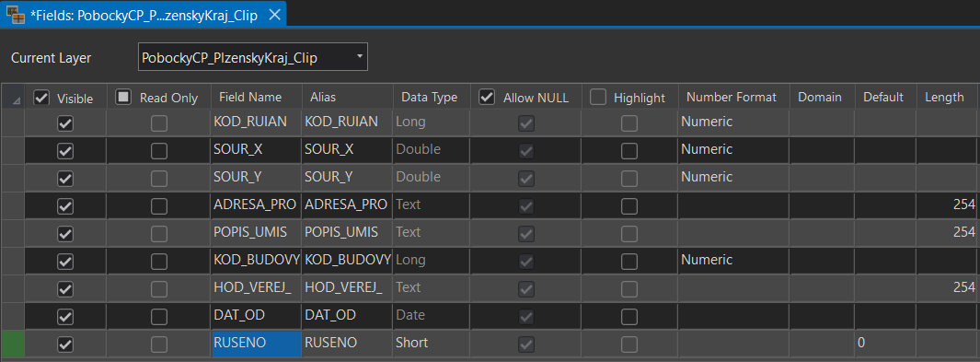Screen dimensions: 980x362
Task: Toggle the Allow NULL header checkbox
Action: pyautogui.click(x=486, y=97)
